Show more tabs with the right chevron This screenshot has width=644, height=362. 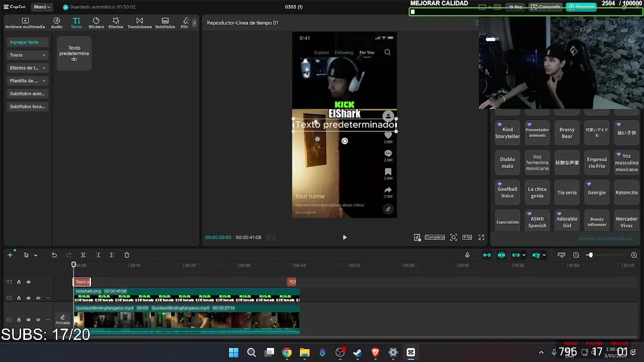(x=194, y=23)
